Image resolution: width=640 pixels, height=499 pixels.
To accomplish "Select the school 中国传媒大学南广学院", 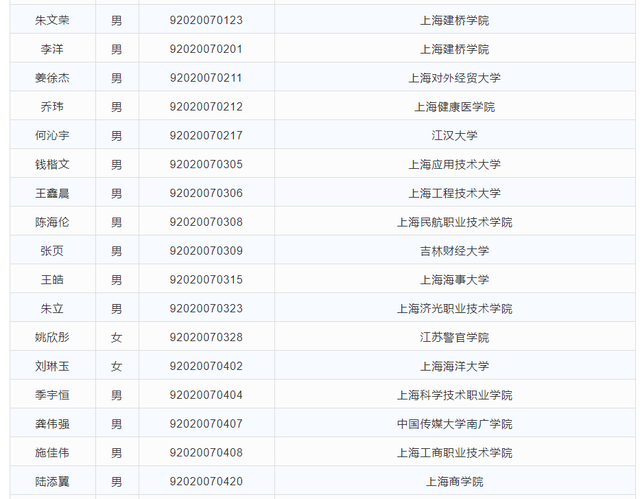I will click(455, 424).
